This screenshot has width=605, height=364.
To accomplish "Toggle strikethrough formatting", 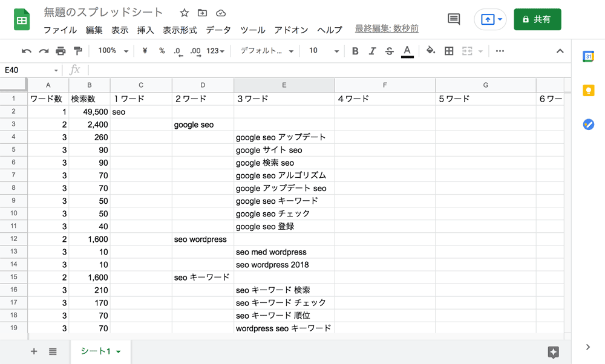I will 389,51.
